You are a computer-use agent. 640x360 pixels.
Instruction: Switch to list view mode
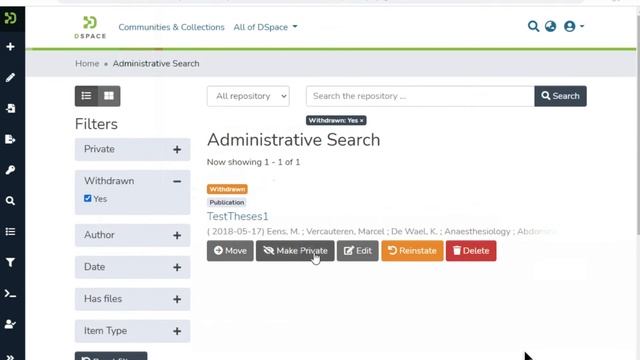pos(86,96)
